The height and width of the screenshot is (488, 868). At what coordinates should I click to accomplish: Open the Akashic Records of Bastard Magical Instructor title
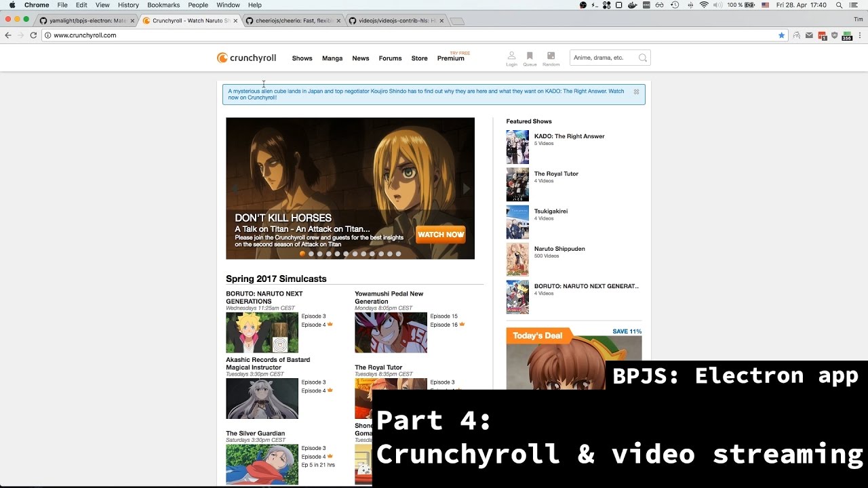(268, 363)
